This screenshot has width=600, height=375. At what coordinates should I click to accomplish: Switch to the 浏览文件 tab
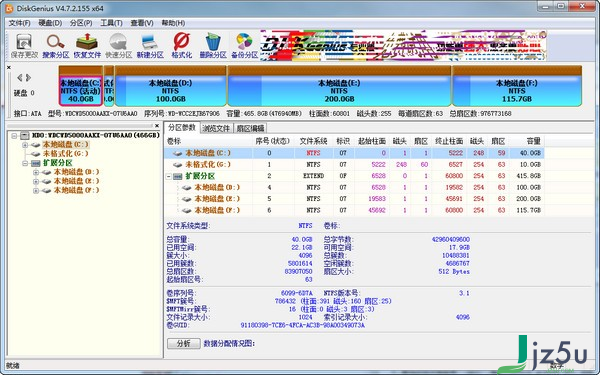coord(216,128)
